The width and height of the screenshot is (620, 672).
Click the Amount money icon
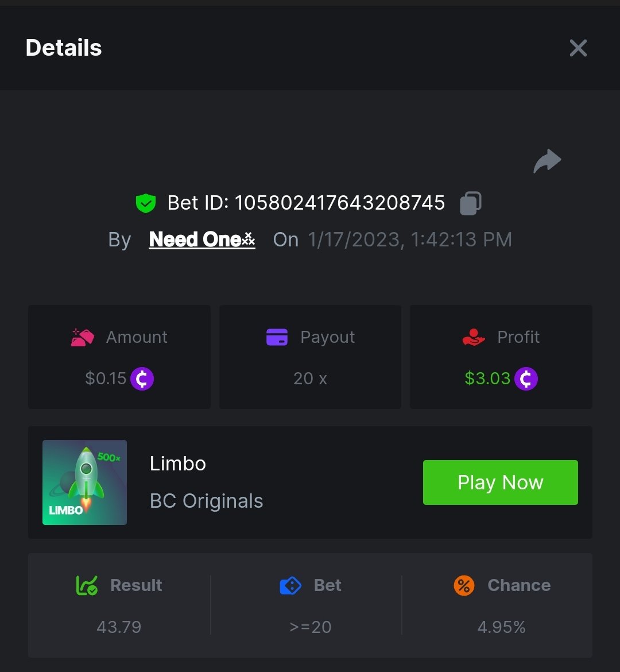pos(82,337)
